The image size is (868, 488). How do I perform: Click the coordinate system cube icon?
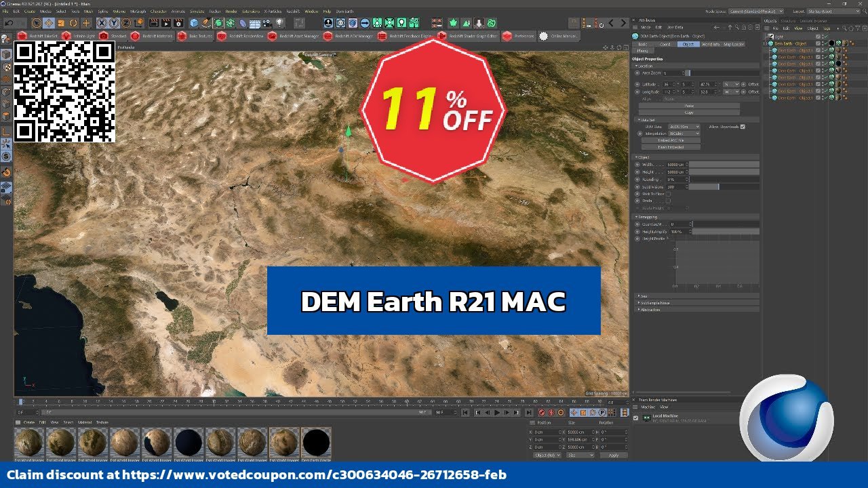(x=140, y=23)
